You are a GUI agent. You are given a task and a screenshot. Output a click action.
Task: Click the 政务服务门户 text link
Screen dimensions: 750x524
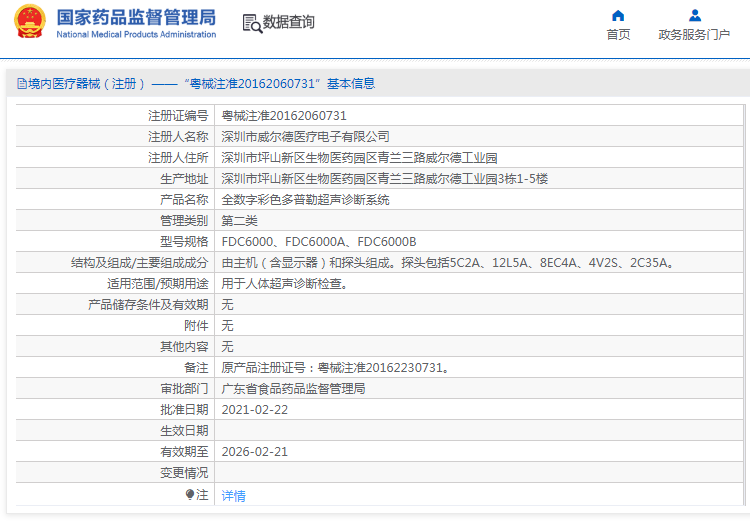coord(694,34)
